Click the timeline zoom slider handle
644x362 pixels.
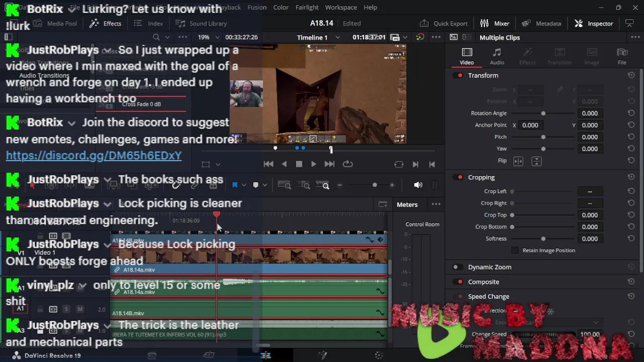[x=374, y=185]
